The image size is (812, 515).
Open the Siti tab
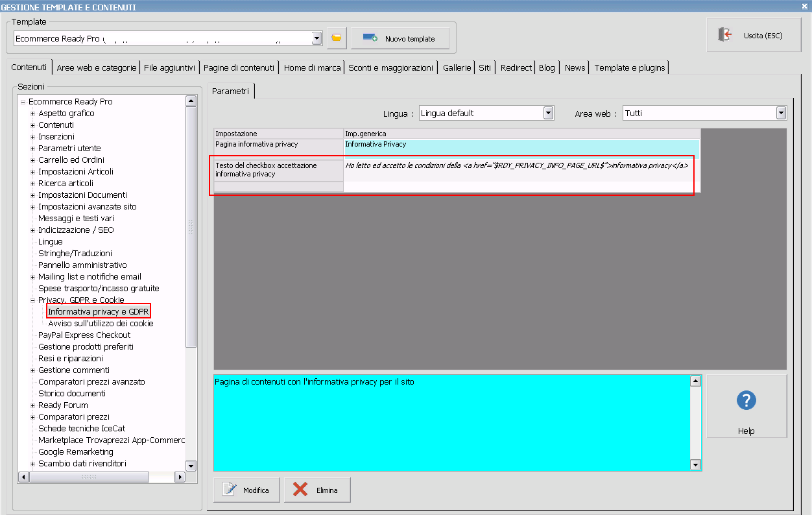tap(485, 67)
